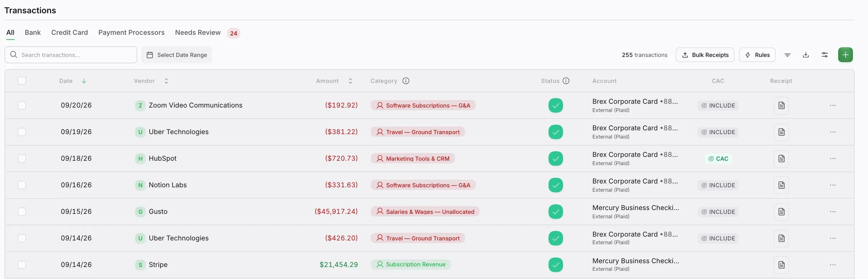This screenshot has width=868, height=279.
Task: Click the download export icon
Action: [x=806, y=55]
